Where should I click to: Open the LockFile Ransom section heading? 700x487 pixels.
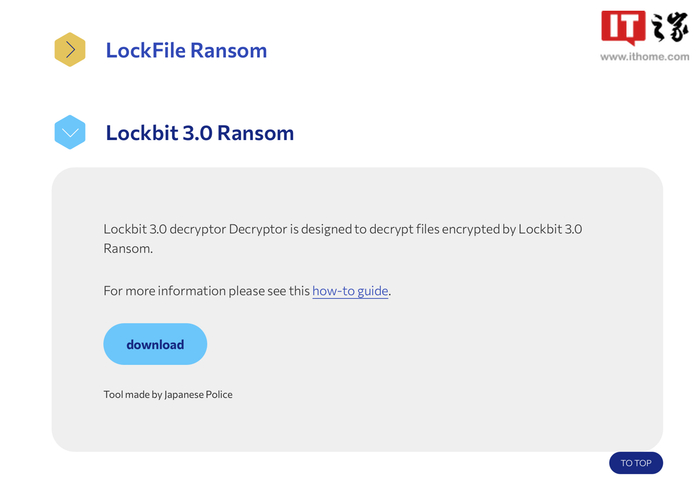point(186,50)
